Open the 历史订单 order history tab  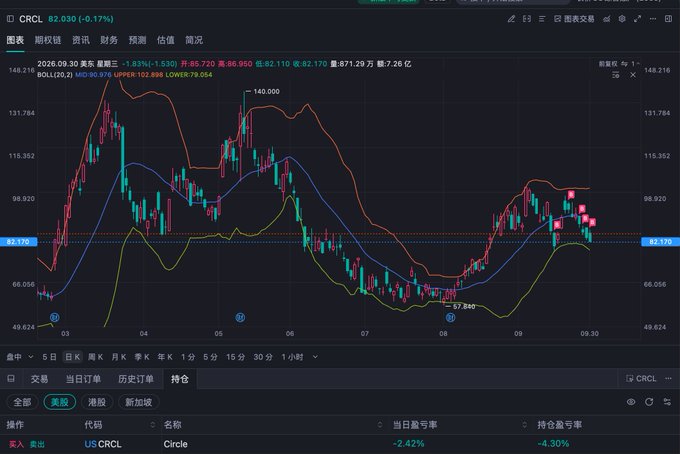(136, 379)
